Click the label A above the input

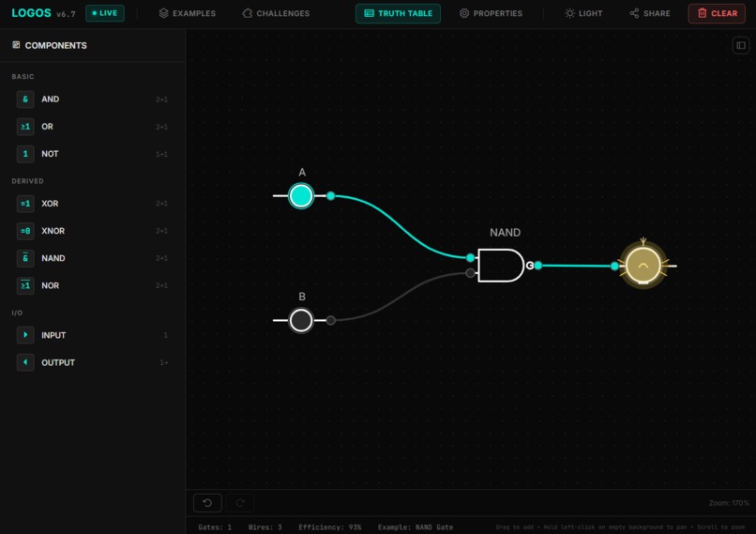[302, 172]
